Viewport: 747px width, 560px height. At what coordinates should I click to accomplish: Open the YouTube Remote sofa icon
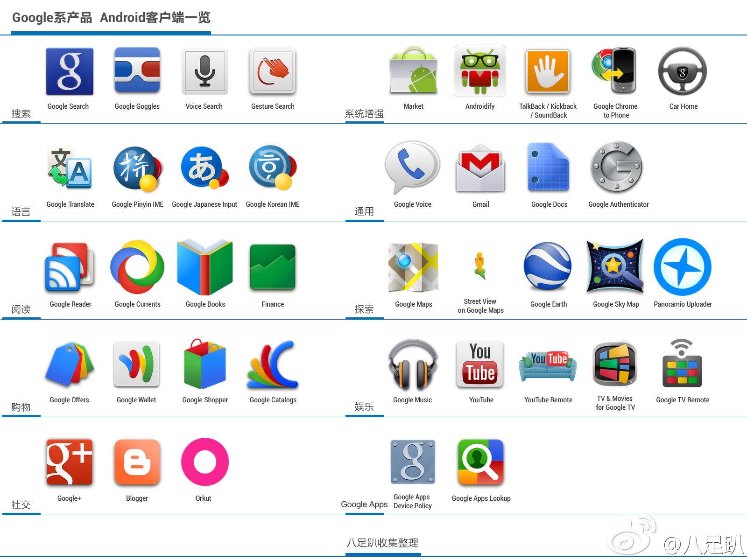click(548, 366)
